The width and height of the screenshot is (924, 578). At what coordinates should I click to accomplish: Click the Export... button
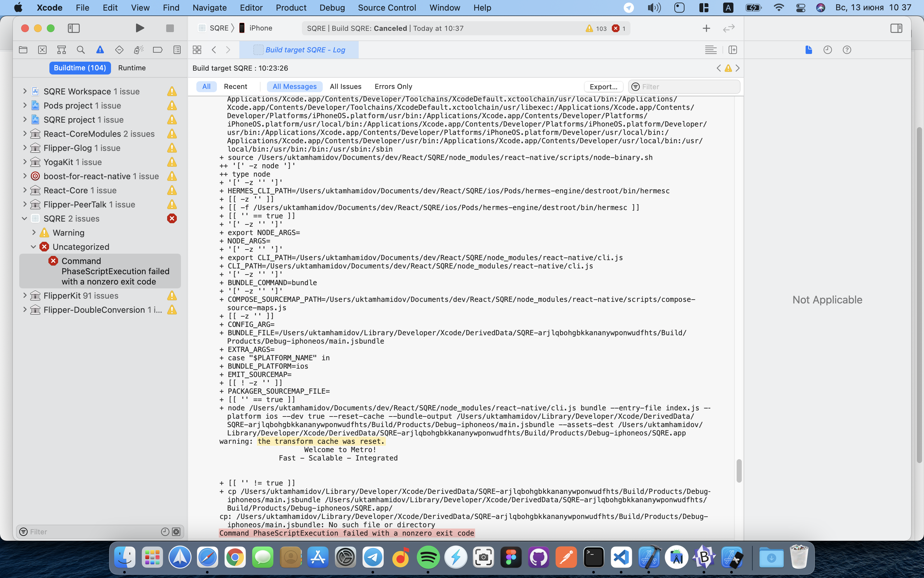coord(603,87)
